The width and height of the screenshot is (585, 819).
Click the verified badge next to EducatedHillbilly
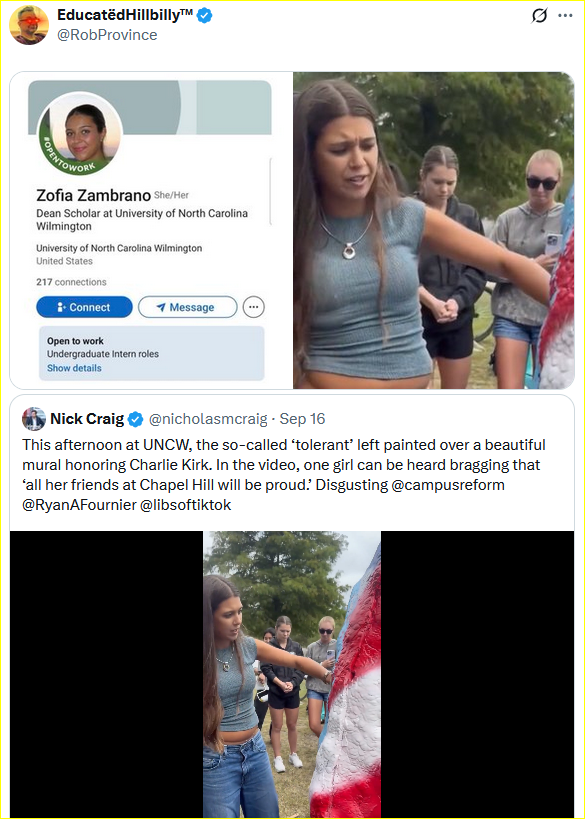(x=204, y=16)
